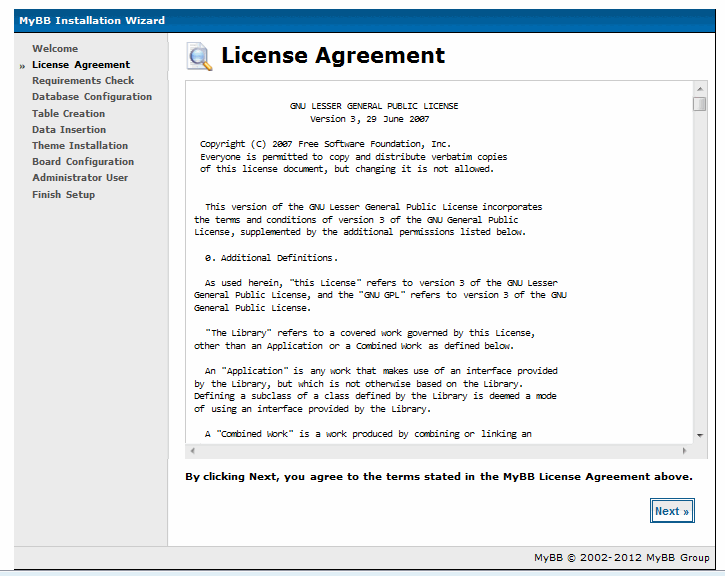
Task: Open Database Configuration step
Action: (92, 97)
